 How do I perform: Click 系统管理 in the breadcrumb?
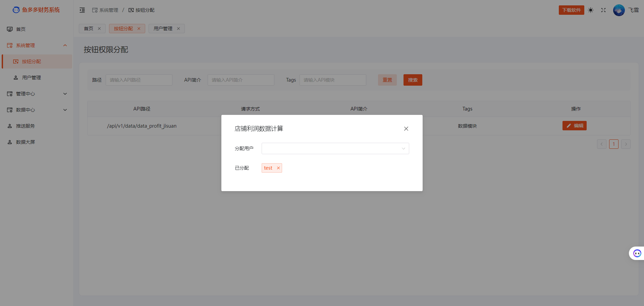point(108,10)
